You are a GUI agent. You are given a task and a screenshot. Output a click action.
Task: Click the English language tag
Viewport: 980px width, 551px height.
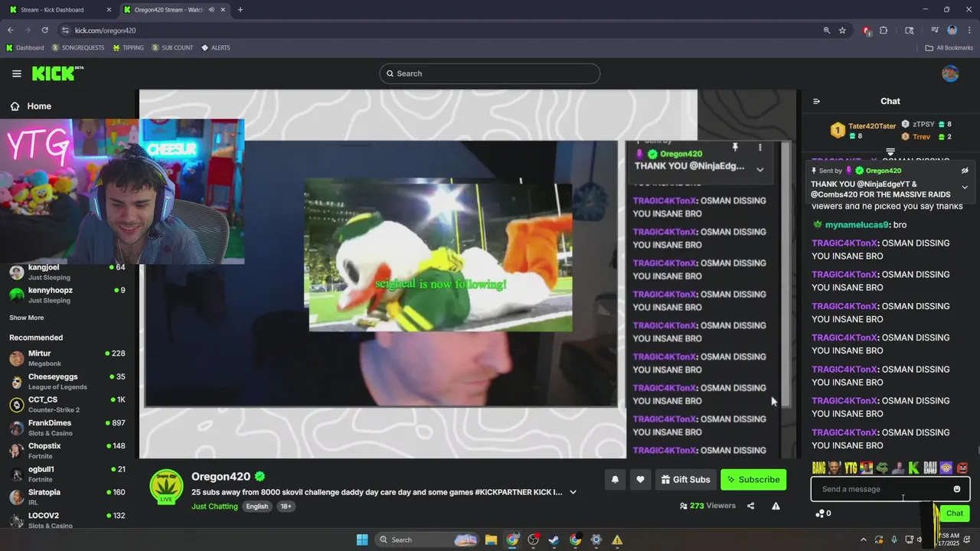click(x=256, y=507)
